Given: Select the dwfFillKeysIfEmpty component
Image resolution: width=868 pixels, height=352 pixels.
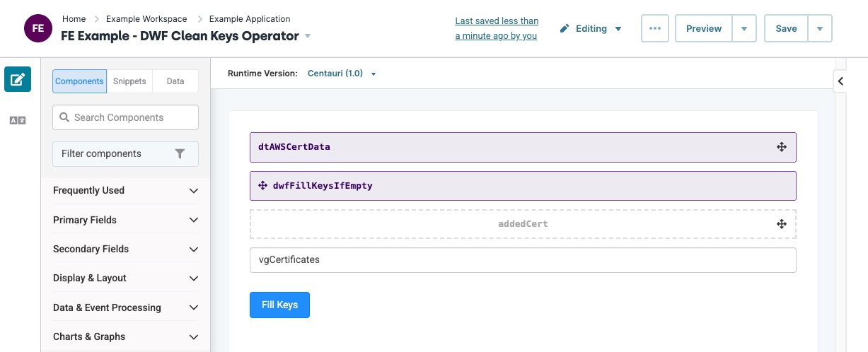Looking at the screenshot, I should 523,186.
